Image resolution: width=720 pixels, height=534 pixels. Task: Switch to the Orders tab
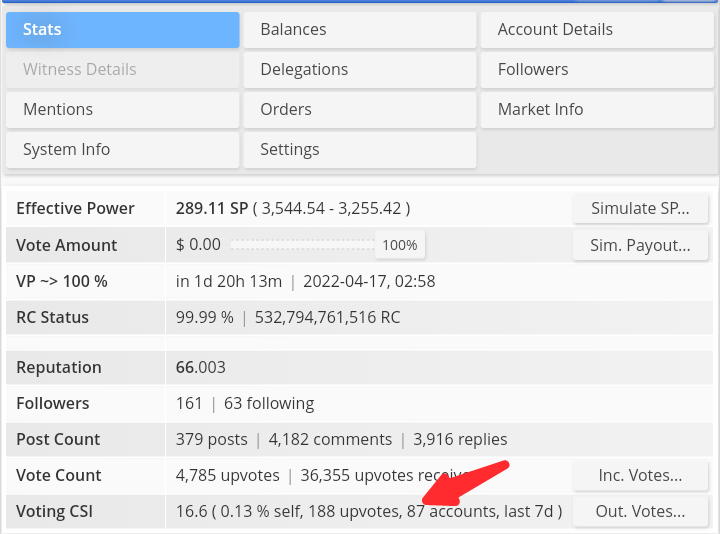point(360,110)
